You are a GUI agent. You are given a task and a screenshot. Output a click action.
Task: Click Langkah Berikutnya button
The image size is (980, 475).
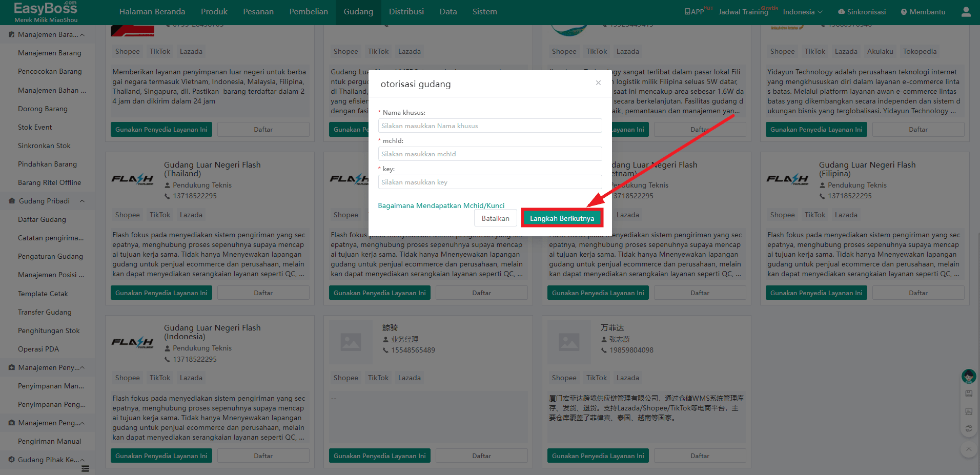click(x=562, y=218)
